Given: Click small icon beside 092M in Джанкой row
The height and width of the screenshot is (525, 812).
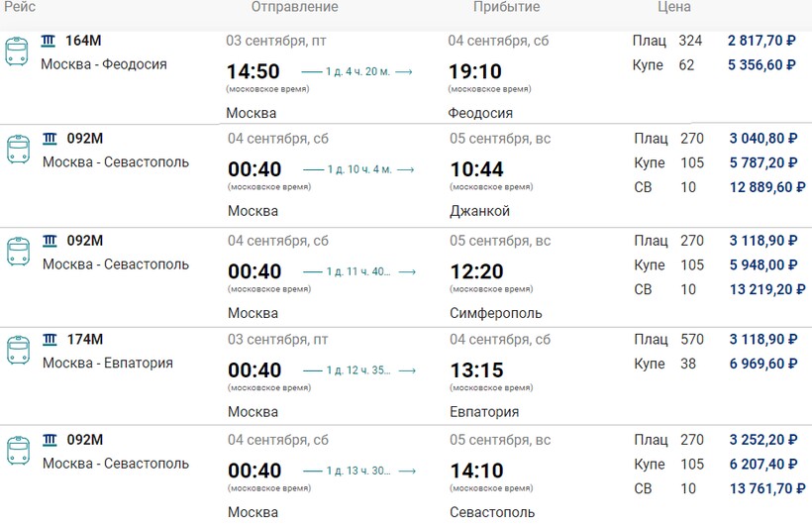Looking at the screenshot, I should coord(50,138).
